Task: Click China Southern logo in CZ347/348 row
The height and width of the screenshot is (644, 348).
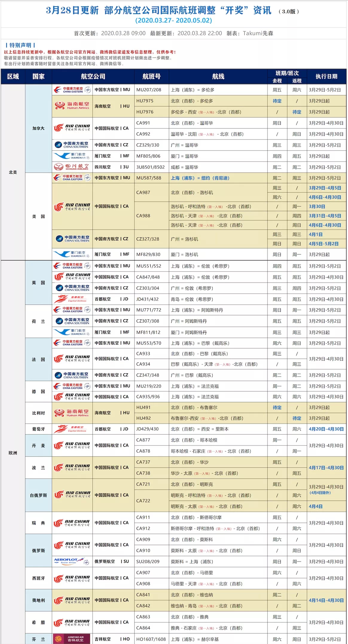Action: click(x=72, y=375)
